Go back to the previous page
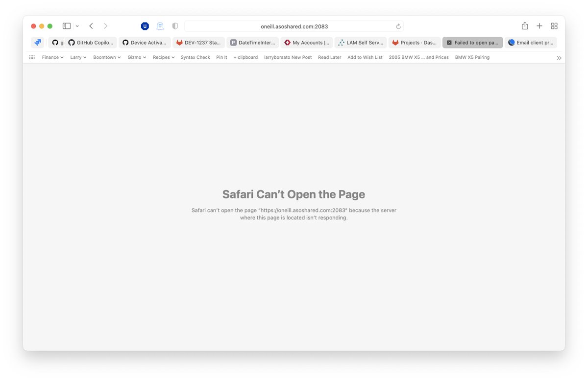Viewport: 588px width, 381px height. tap(91, 26)
